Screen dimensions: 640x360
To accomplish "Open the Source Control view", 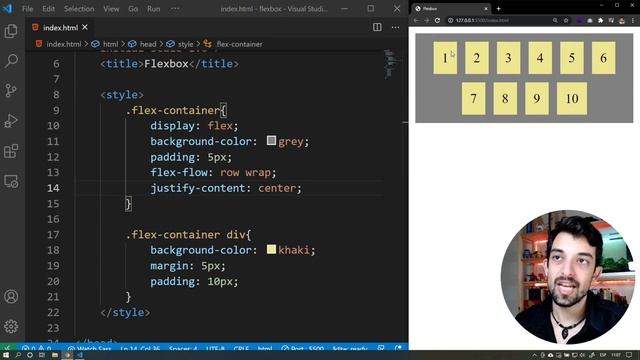I will [x=11, y=91].
